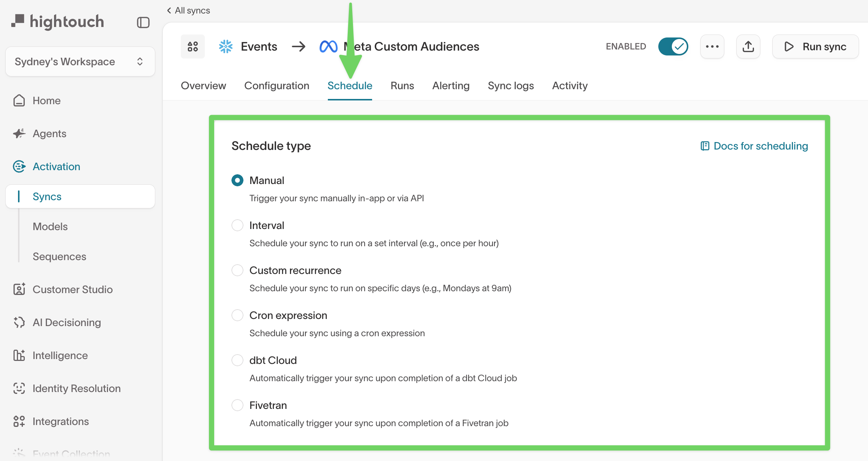The width and height of the screenshot is (868, 461).
Task: Go to AI Decisioning section
Action: 66,322
